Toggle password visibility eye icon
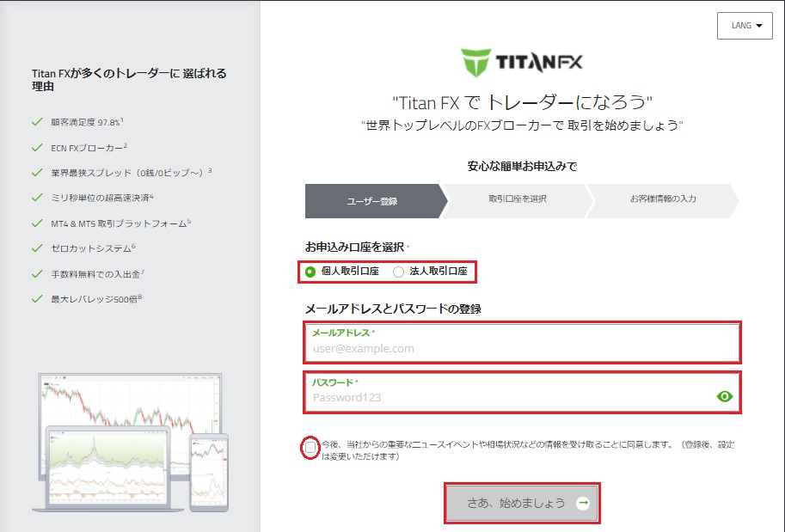 click(725, 396)
